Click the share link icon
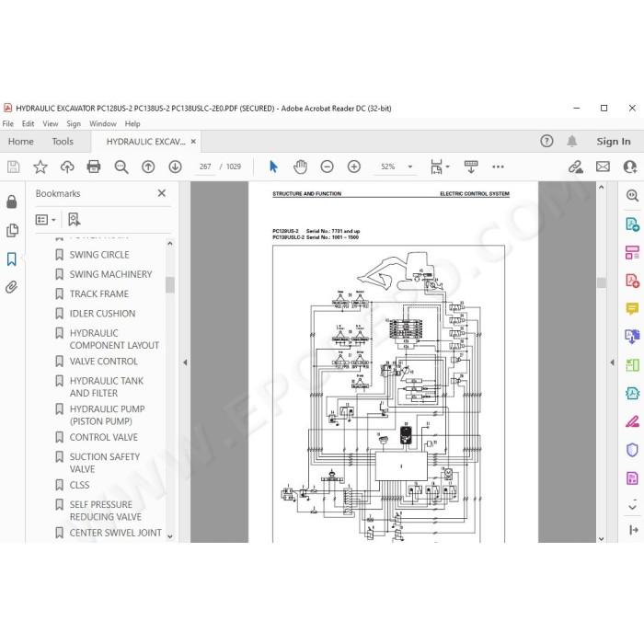Screen dimensions: 644x644 (576, 167)
